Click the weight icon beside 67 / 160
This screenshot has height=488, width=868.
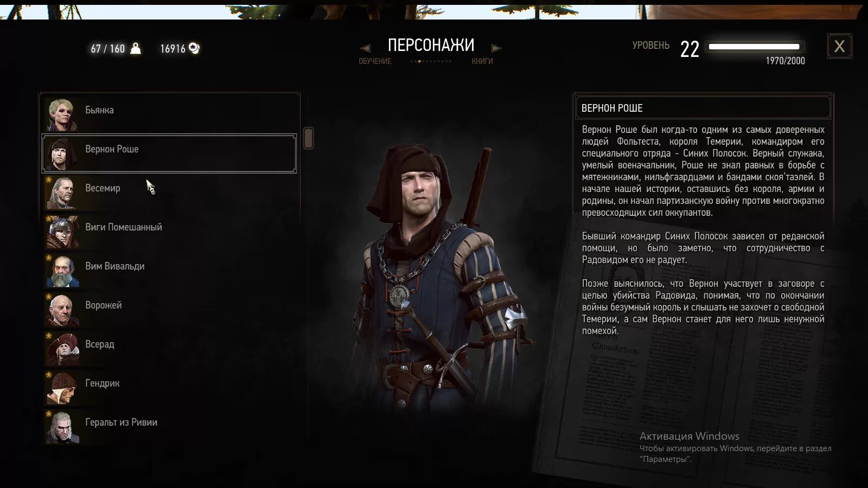coord(136,48)
